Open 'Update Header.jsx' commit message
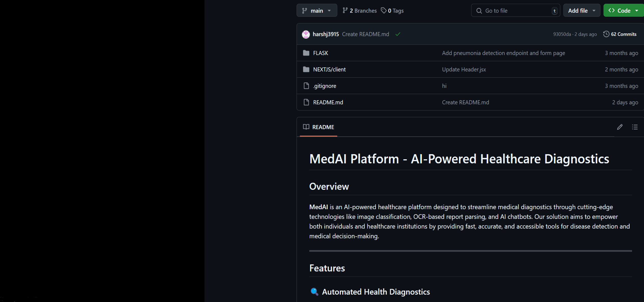 click(464, 69)
